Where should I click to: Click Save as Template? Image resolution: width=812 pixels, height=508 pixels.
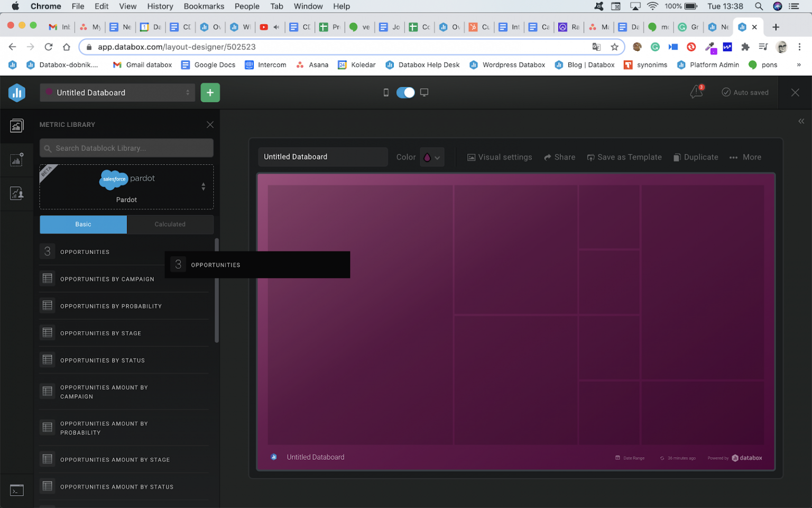coord(624,157)
